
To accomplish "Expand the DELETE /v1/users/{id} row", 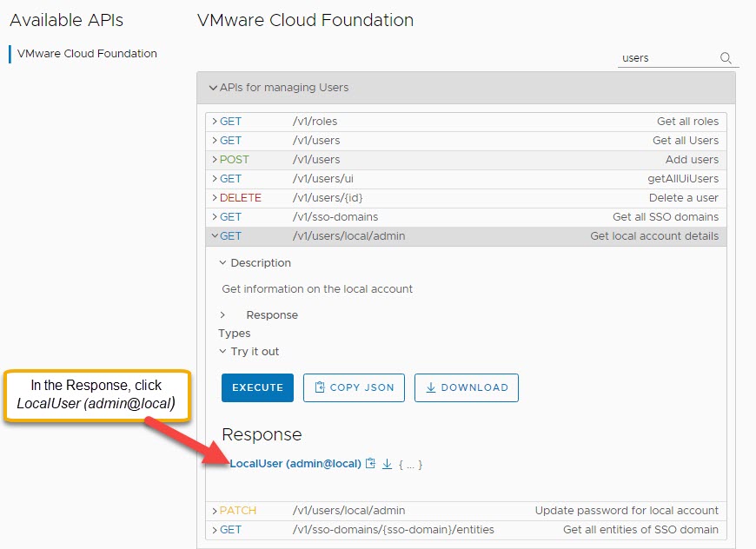I will tap(215, 198).
